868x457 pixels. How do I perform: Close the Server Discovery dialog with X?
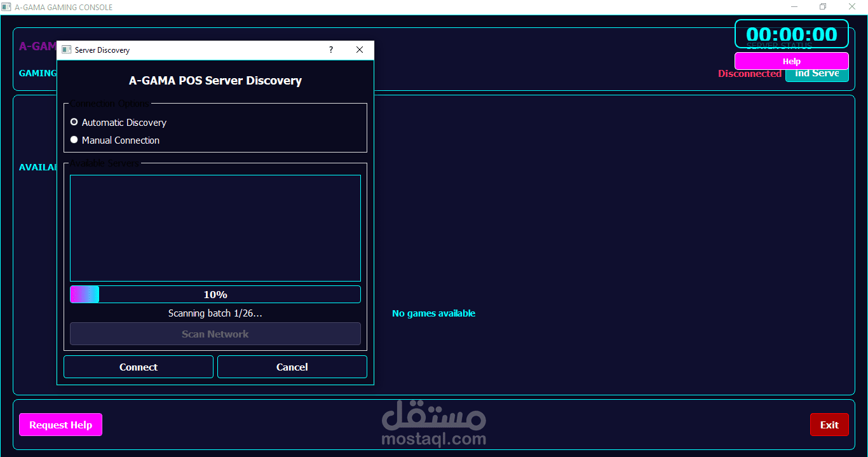pyautogui.click(x=360, y=50)
